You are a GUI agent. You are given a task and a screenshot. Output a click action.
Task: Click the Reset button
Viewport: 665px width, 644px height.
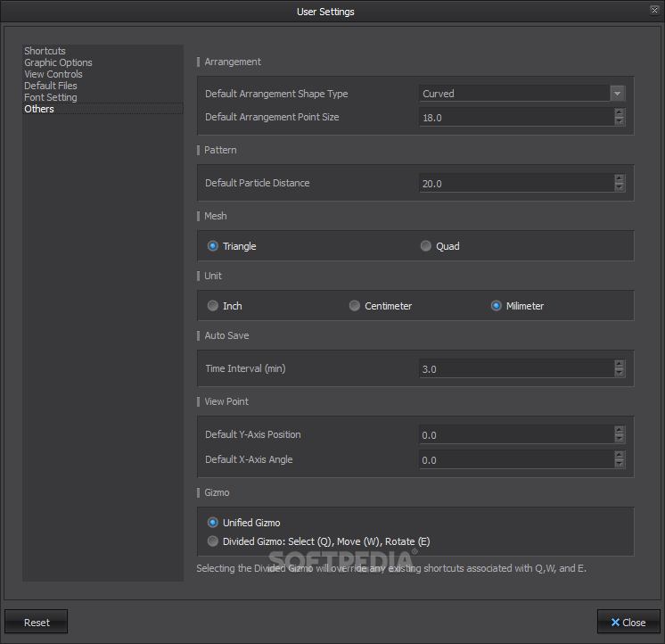(37, 622)
